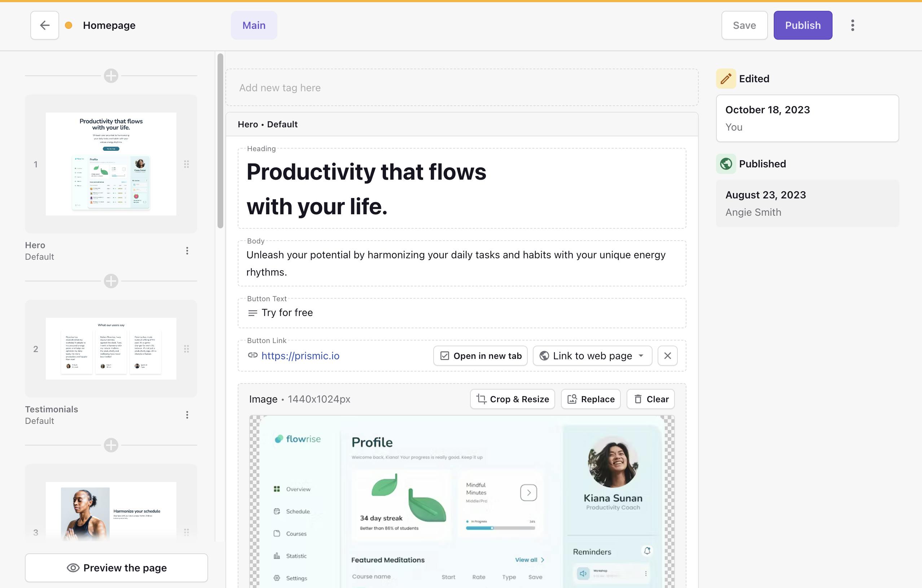Open the Crop & Resize tool for the image

[512, 399]
